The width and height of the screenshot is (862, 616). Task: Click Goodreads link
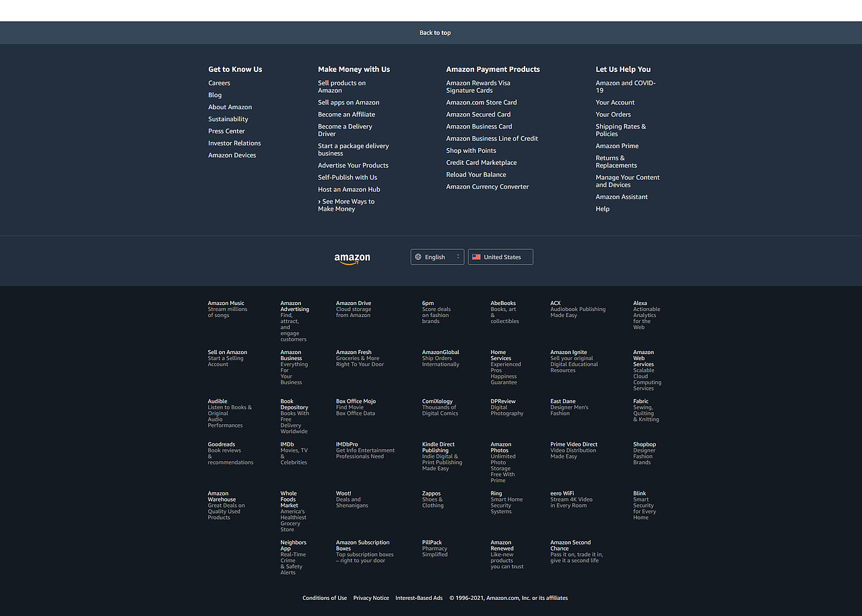pyautogui.click(x=231, y=454)
